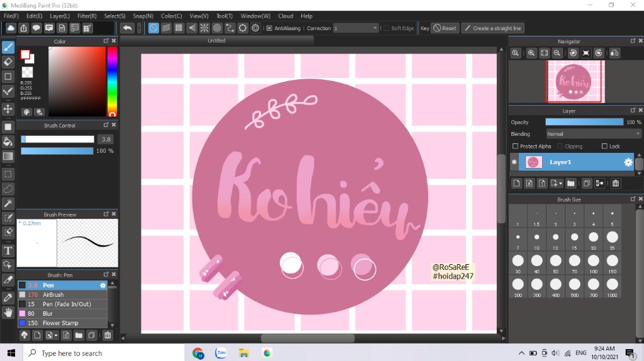Open Layer1 settings gear

[628, 162]
